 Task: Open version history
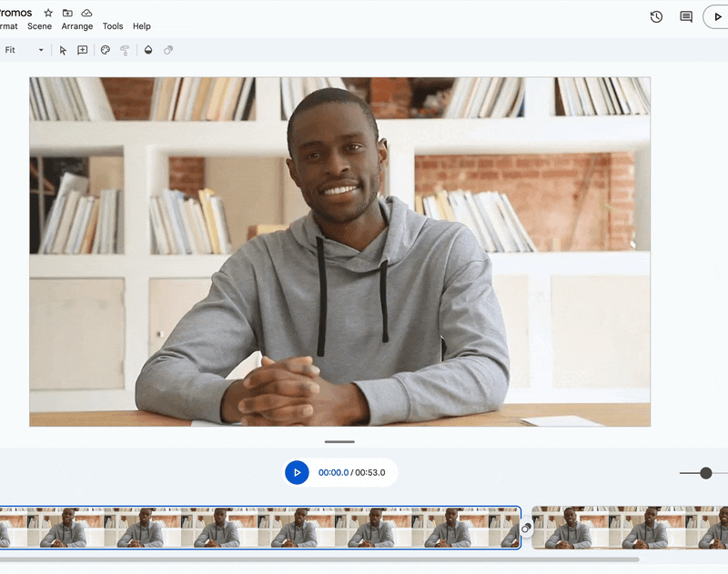tap(656, 16)
